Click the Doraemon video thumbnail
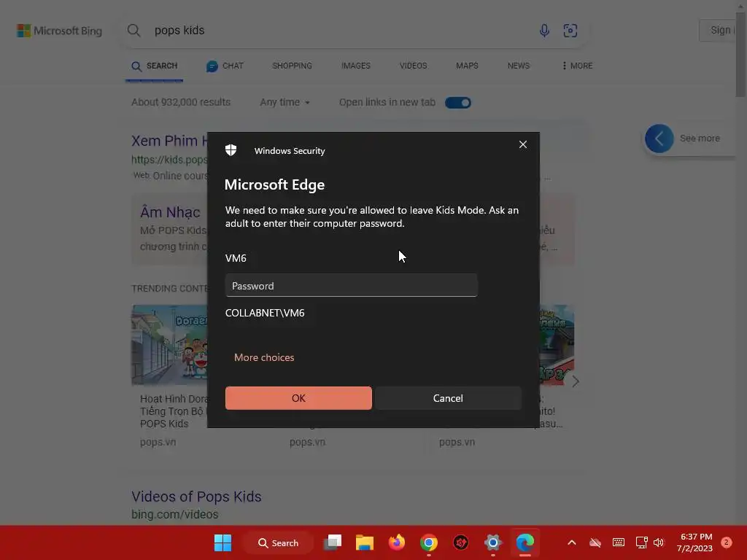The image size is (747, 560). coord(169,345)
